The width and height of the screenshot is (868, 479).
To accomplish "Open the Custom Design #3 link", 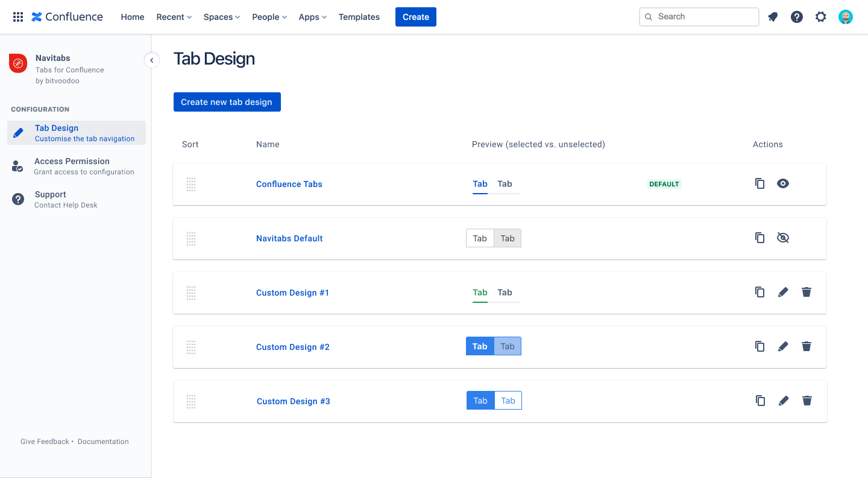I will click(x=294, y=401).
